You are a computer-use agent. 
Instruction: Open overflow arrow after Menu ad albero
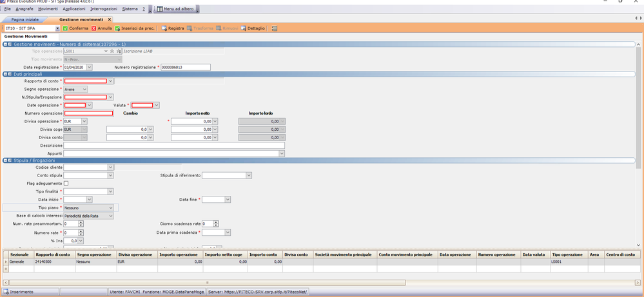point(197,10)
